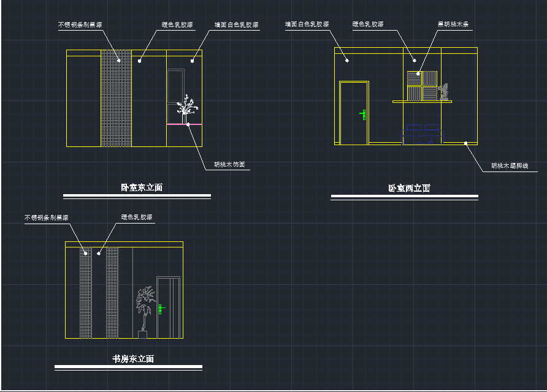Select the figurine ornament on the yellow shelf
Viewport: 547px width, 392px height.
pyautogui.click(x=444, y=91)
